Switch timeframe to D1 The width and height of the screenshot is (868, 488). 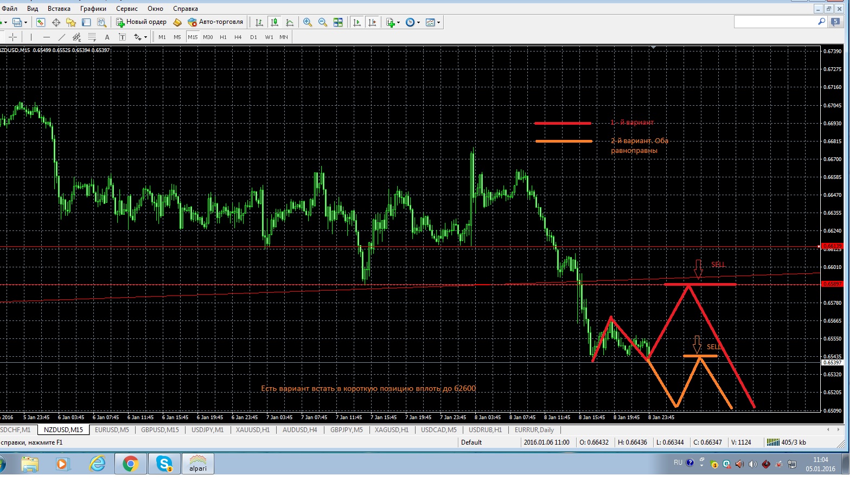253,37
